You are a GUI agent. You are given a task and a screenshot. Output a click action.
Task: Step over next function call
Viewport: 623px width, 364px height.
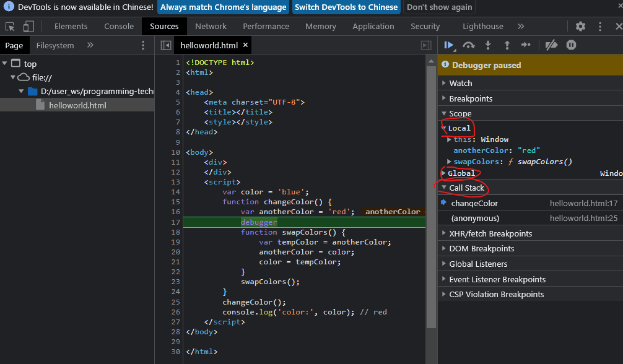tap(469, 45)
